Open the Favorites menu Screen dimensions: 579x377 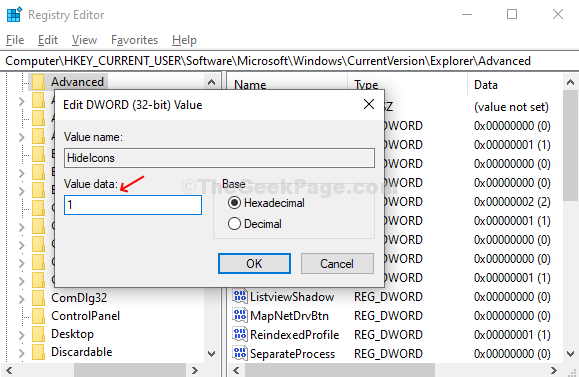[x=134, y=40]
